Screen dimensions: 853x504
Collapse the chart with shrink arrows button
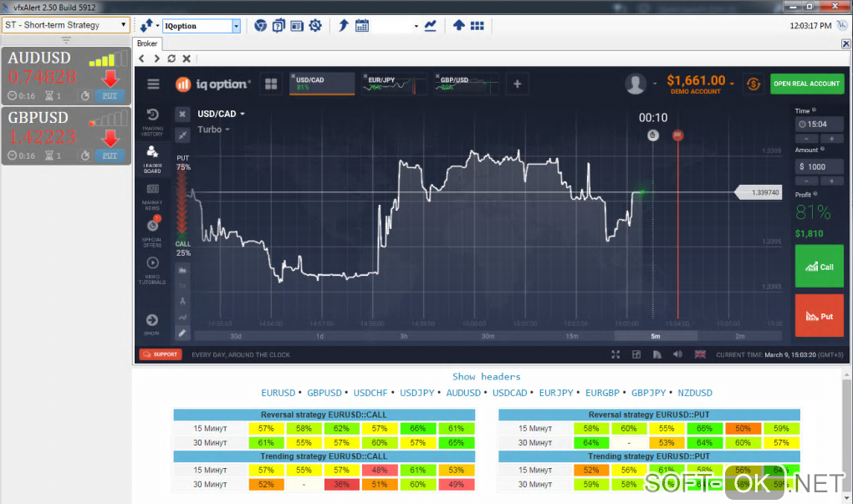tap(182, 135)
